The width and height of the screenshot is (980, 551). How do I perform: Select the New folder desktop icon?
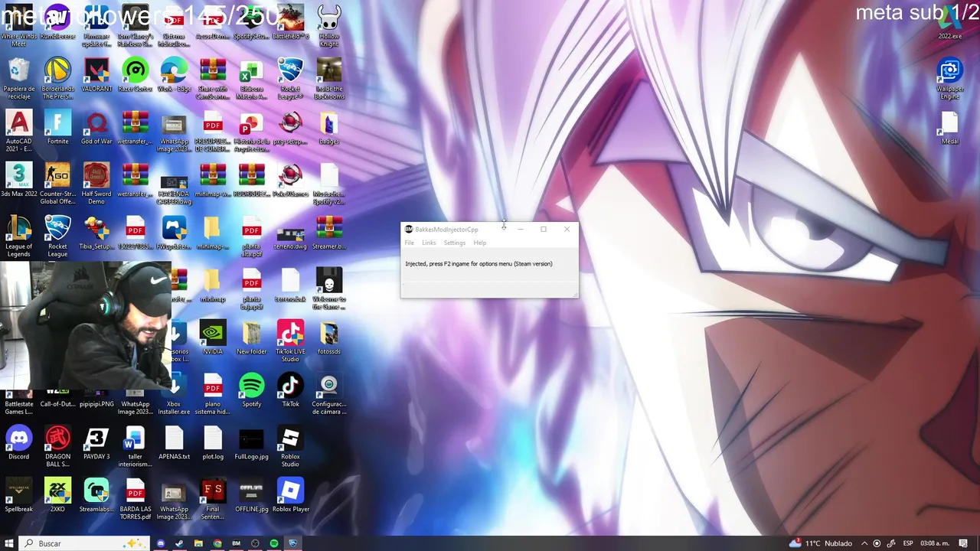[x=251, y=337]
